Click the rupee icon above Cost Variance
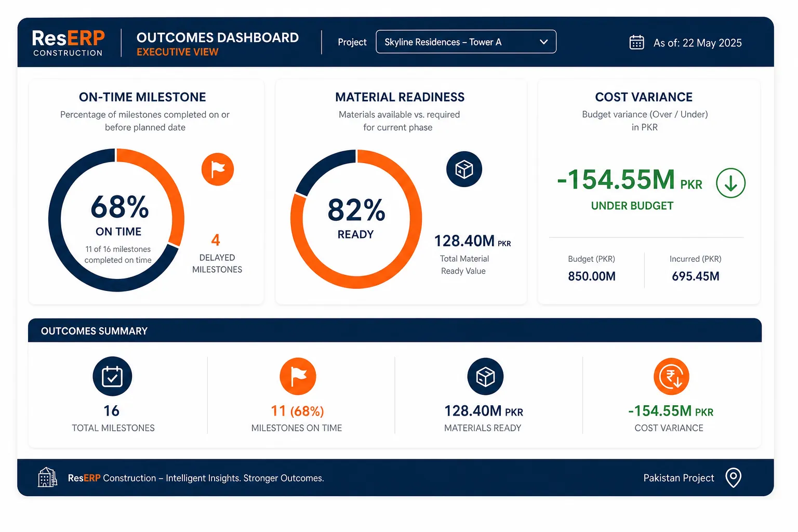 pos(671,376)
